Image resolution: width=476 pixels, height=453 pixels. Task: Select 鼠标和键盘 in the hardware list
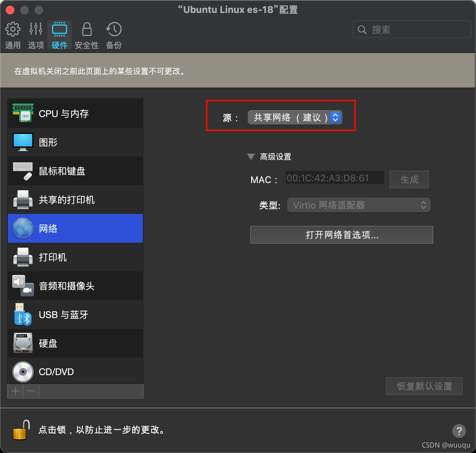pos(75,171)
